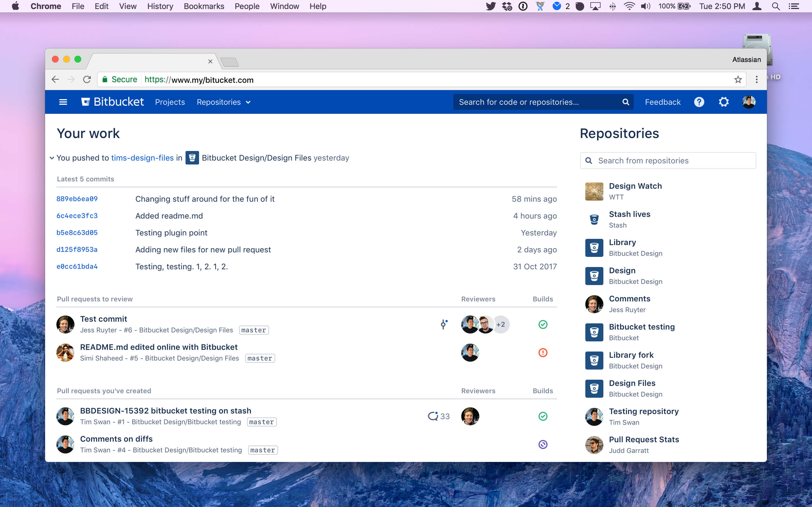Open the Bookmarks menu in the menu bar
Image resolution: width=812 pixels, height=507 pixels.
click(x=204, y=6)
